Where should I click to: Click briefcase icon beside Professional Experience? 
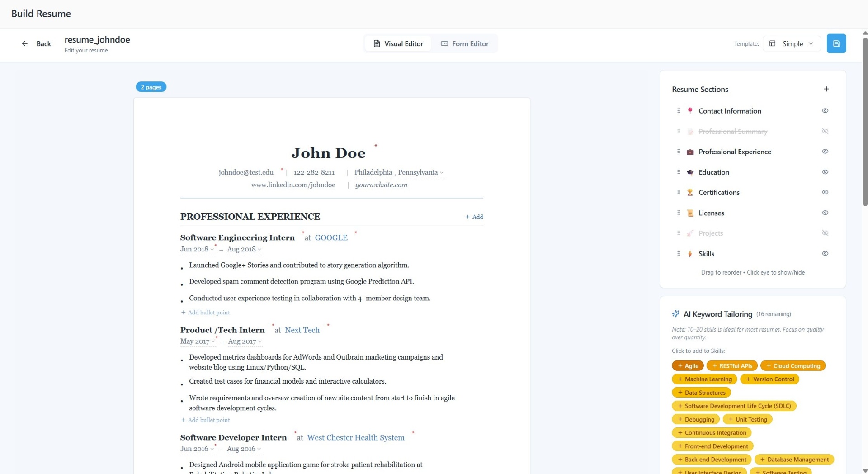click(690, 152)
